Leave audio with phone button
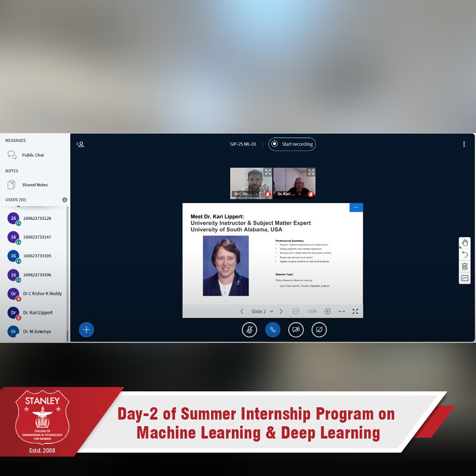476x476 pixels. pos(273,330)
